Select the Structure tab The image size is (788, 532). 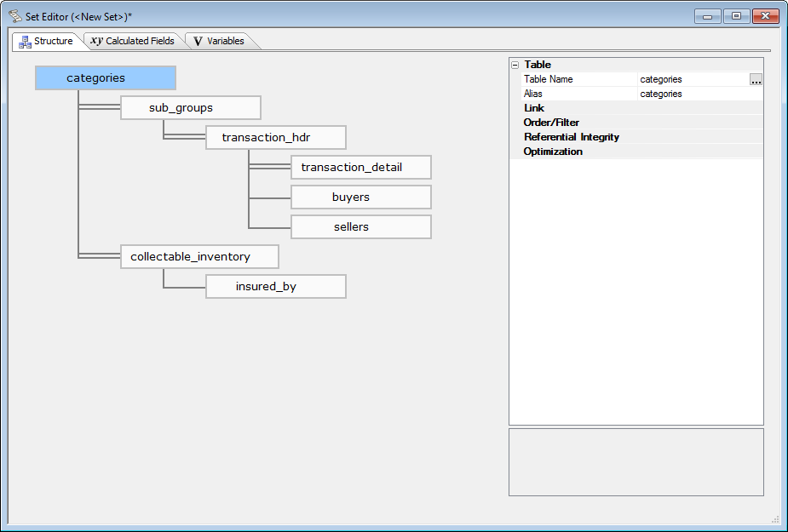[46, 41]
